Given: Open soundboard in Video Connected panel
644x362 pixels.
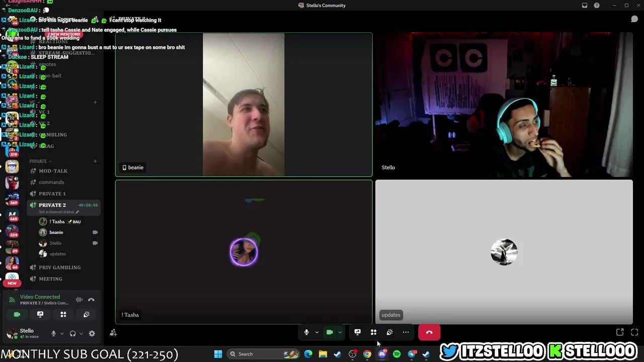Looking at the screenshot, I should 87,314.
